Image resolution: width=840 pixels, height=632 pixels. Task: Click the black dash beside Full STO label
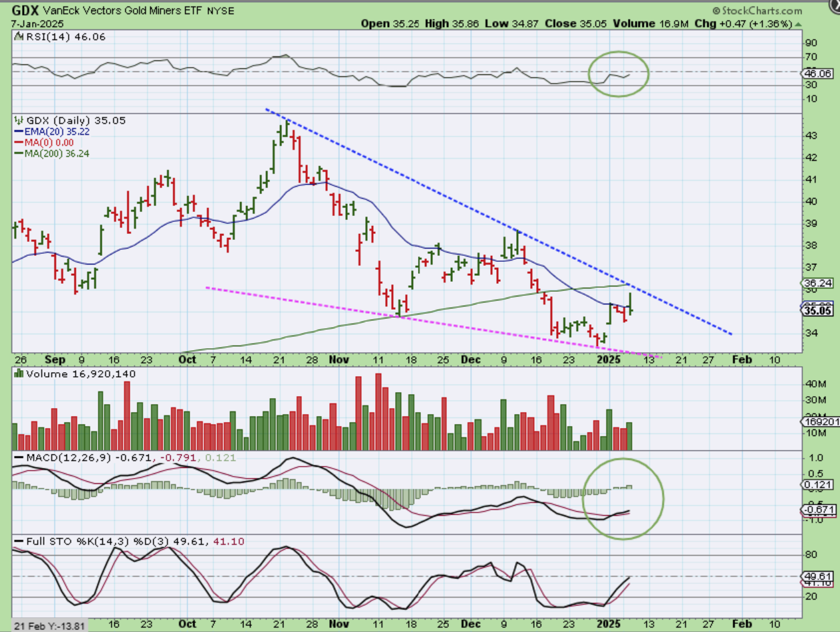[x=18, y=542]
